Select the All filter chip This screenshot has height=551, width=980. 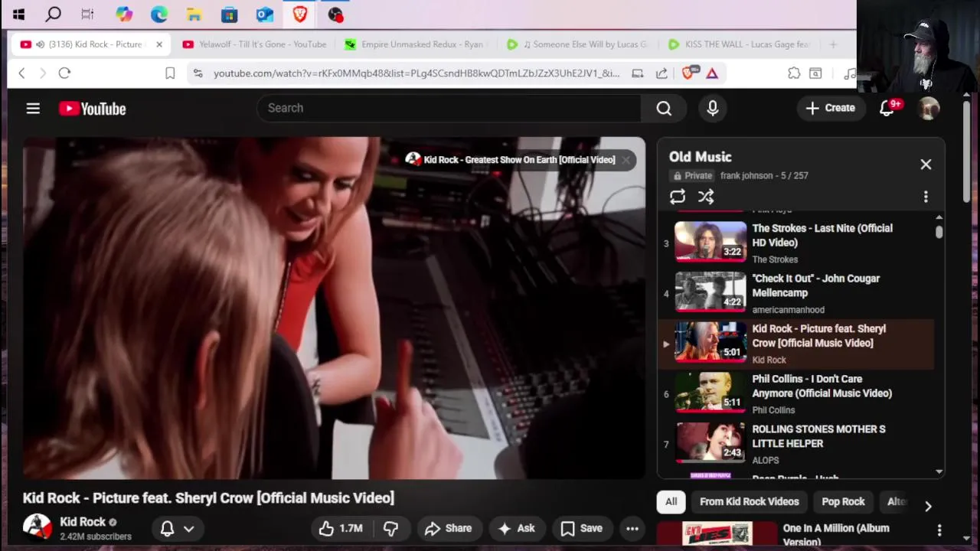click(x=671, y=502)
